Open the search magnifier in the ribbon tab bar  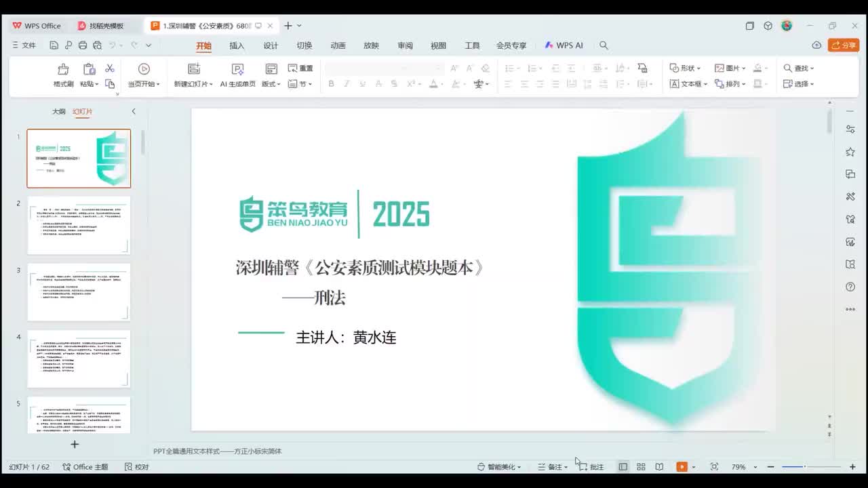point(604,45)
